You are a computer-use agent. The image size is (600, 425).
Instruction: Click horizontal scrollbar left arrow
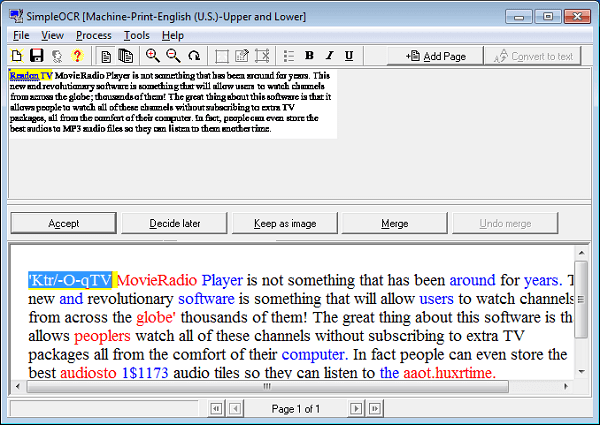(x=18, y=386)
